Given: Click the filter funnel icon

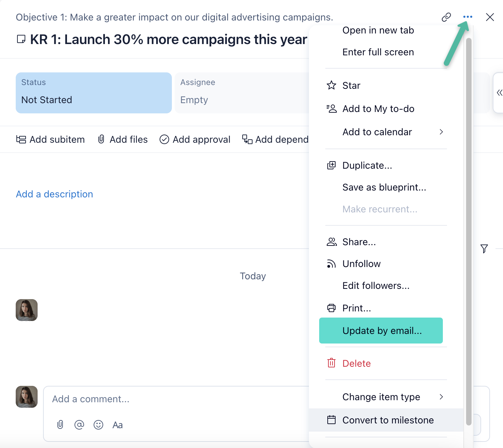Looking at the screenshot, I should click(484, 249).
